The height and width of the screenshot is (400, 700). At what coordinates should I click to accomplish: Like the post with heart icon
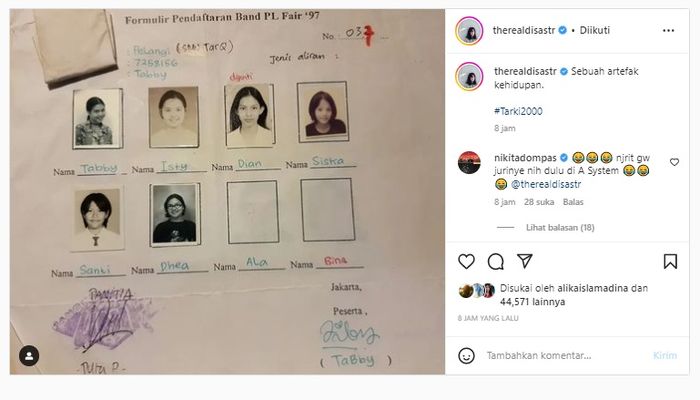[466, 262]
